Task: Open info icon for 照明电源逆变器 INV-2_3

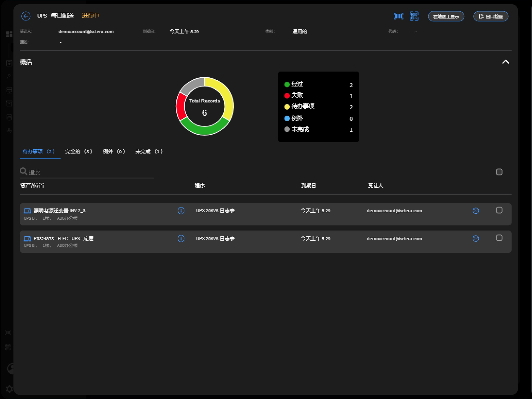Action: [x=181, y=211]
